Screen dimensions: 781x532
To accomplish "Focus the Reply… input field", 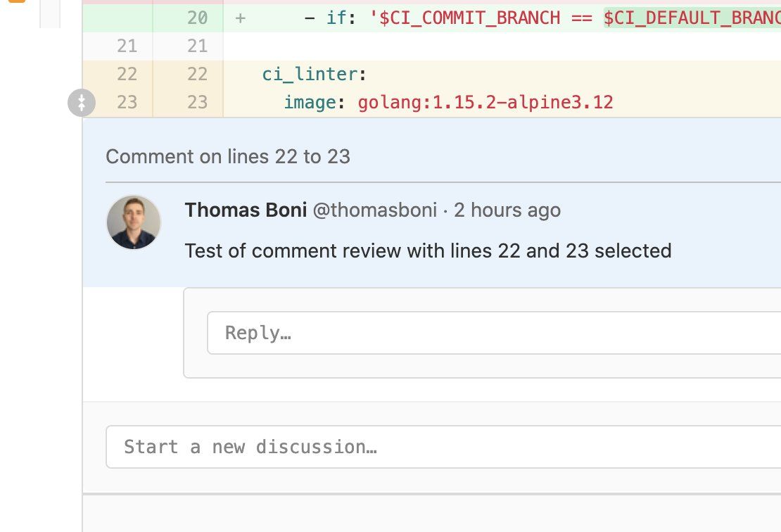I will (493, 333).
